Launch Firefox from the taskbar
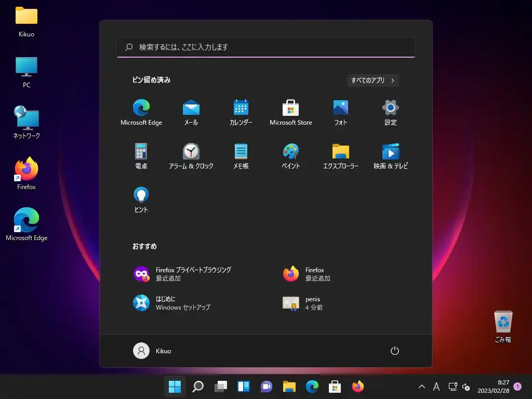532x399 pixels. pyautogui.click(x=358, y=387)
